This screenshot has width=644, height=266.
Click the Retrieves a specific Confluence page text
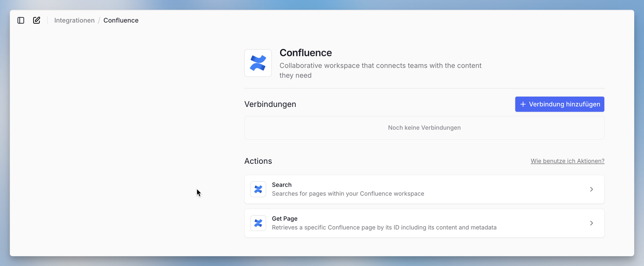coord(384,228)
